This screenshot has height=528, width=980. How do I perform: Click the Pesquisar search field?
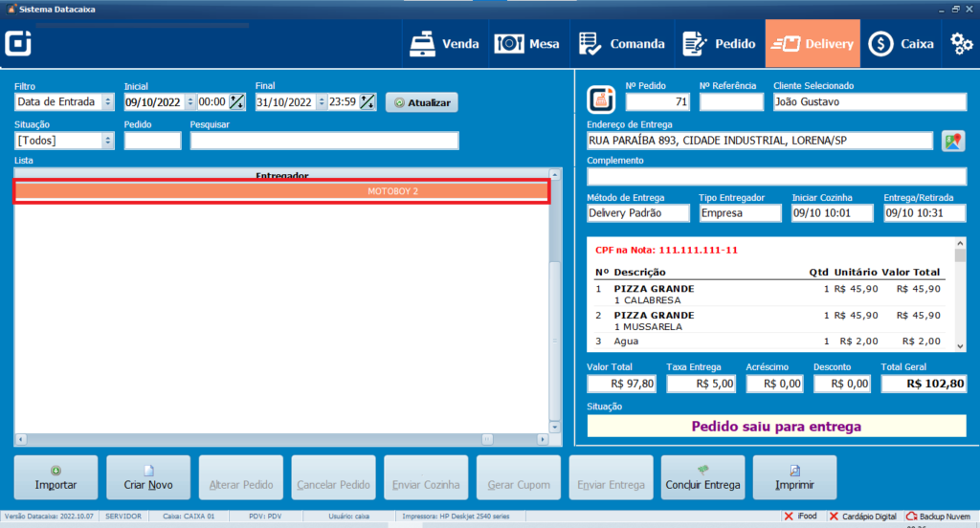coord(324,141)
